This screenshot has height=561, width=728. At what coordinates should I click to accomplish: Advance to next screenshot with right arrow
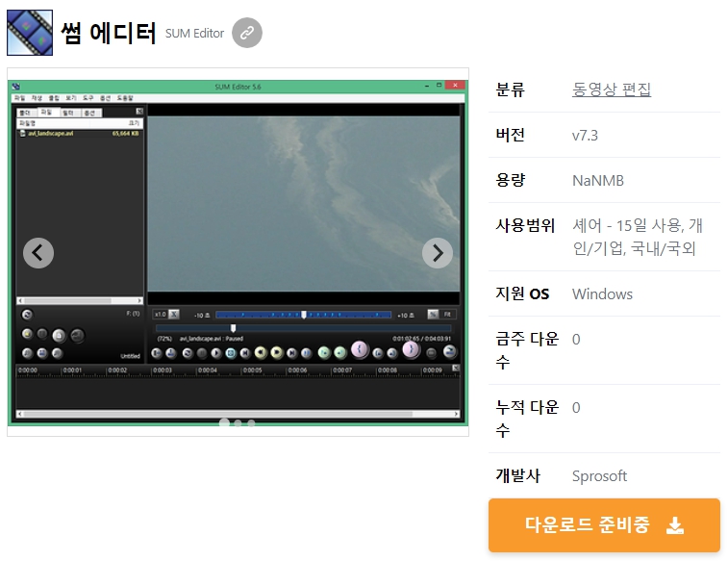(438, 253)
